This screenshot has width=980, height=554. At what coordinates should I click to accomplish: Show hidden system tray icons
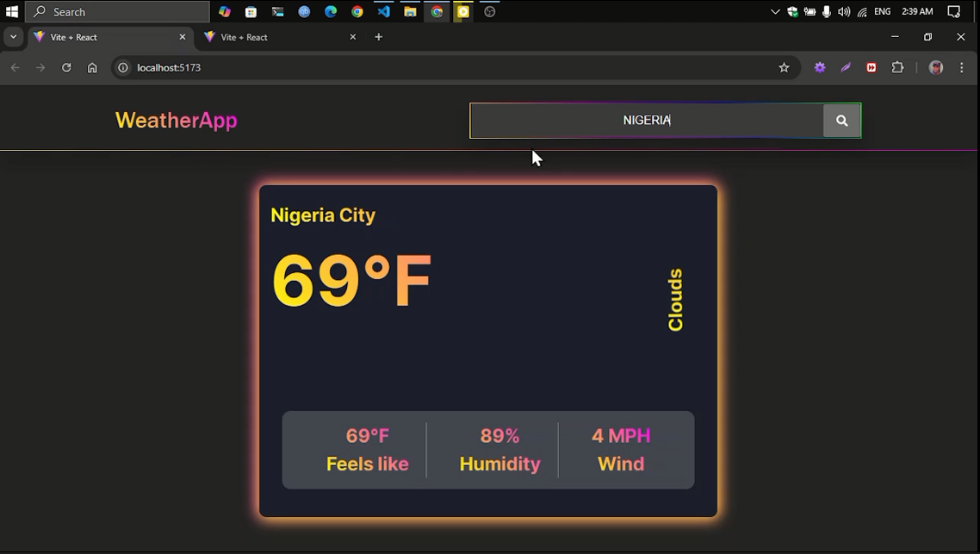point(775,11)
